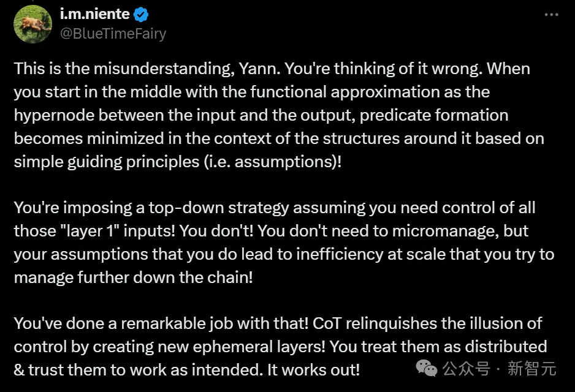This screenshot has height=392, width=575.
Task: Click the i.m.niente display name
Action: pos(95,14)
